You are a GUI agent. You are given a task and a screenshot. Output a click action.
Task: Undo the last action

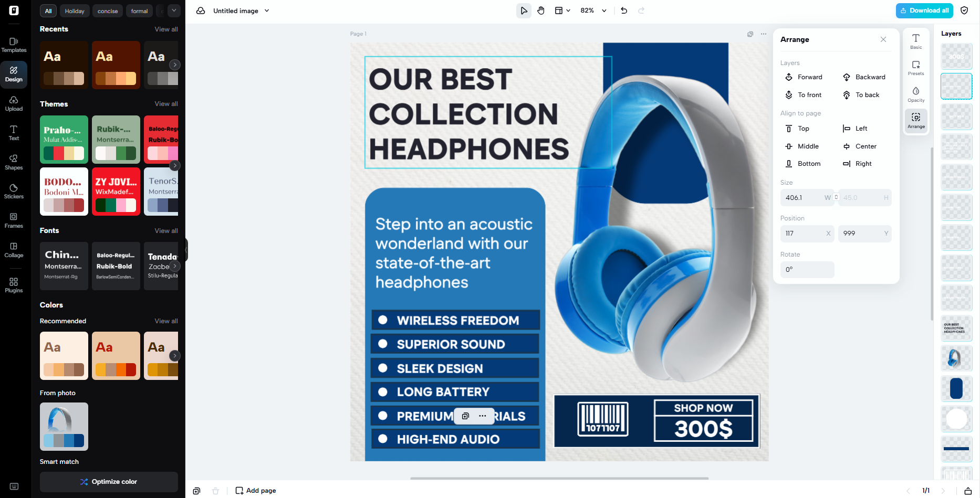624,10
